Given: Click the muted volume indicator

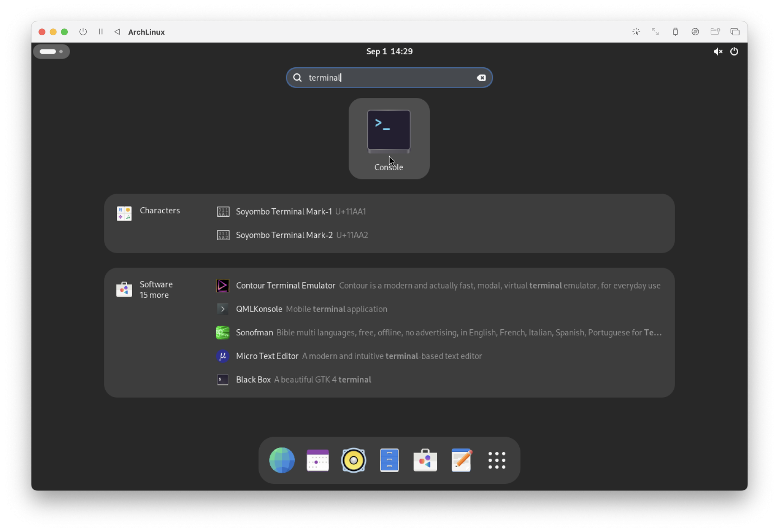Looking at the screenshot, I should [x=718, y=51].
